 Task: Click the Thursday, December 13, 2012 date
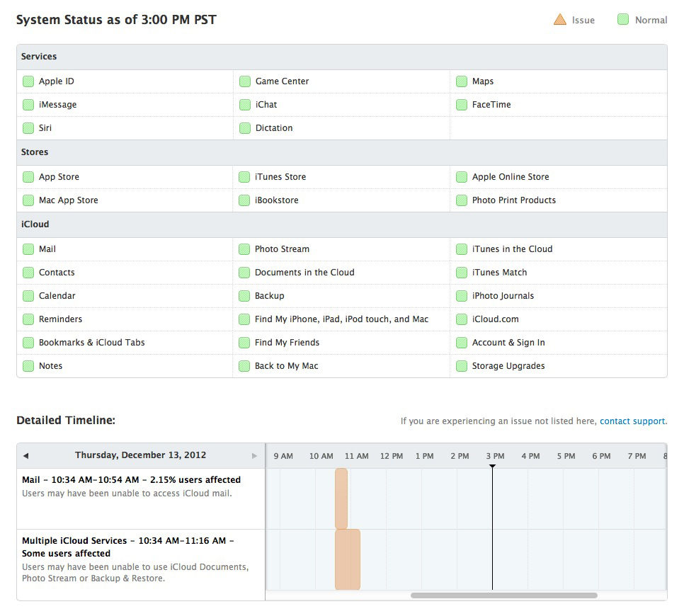140,455
